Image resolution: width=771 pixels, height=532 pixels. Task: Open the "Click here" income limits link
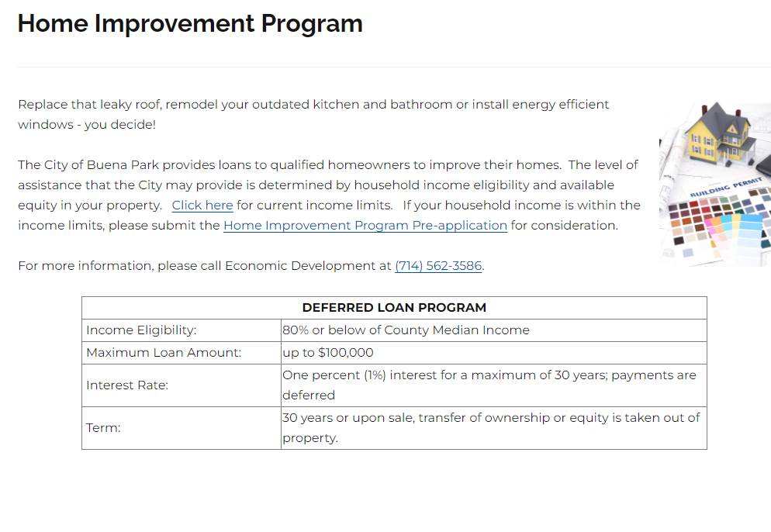[202, 206]
